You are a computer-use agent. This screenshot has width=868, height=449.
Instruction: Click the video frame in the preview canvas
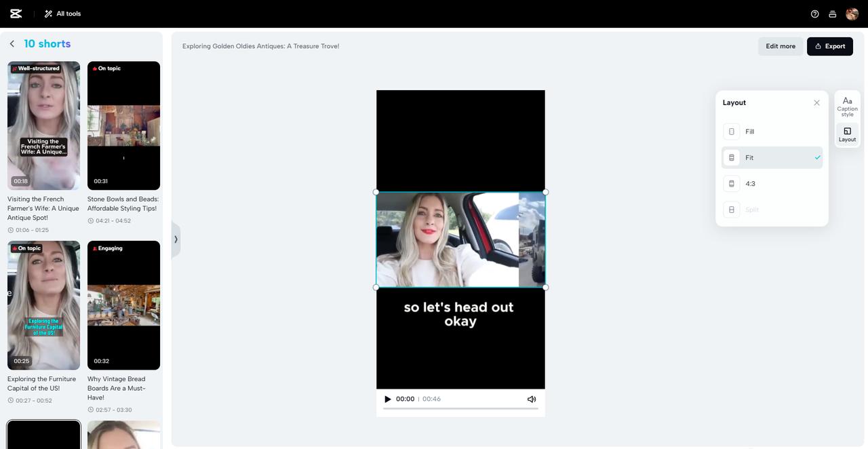(460, 239)
